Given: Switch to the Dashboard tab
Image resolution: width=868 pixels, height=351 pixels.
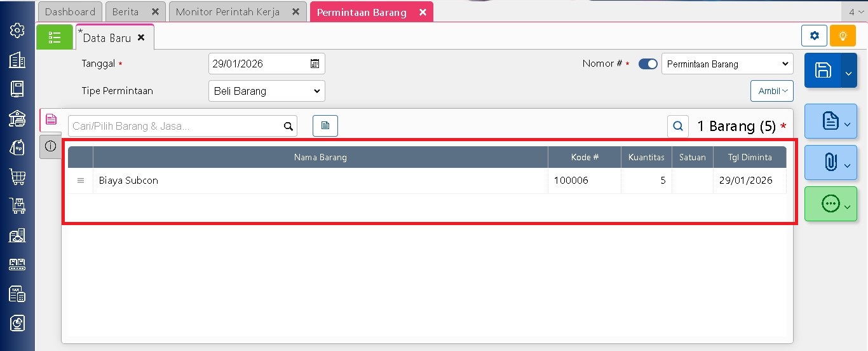Looking at the screenshot, I should coord(70,12).
